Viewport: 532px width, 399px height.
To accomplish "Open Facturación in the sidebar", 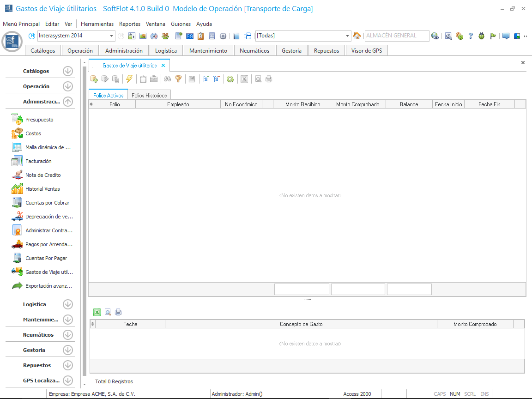I will pos(38,161).
